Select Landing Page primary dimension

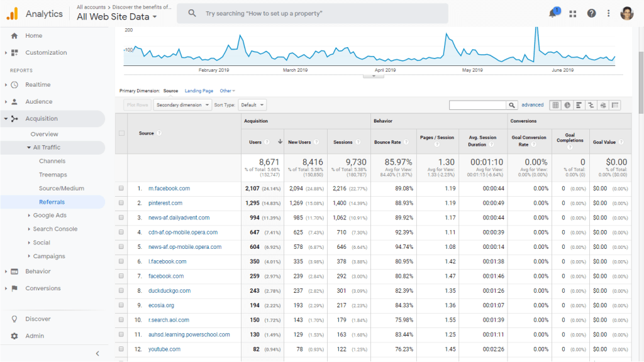tap(199, 90)
